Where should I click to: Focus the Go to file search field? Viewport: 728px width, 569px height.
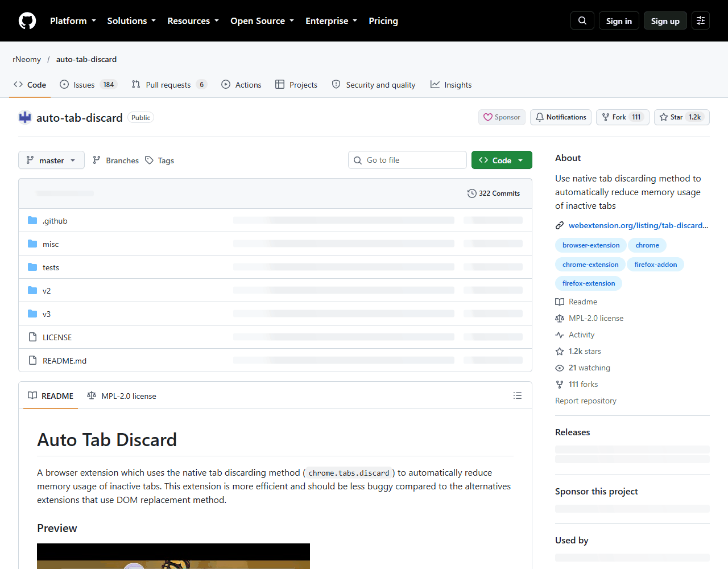point(407,160)
